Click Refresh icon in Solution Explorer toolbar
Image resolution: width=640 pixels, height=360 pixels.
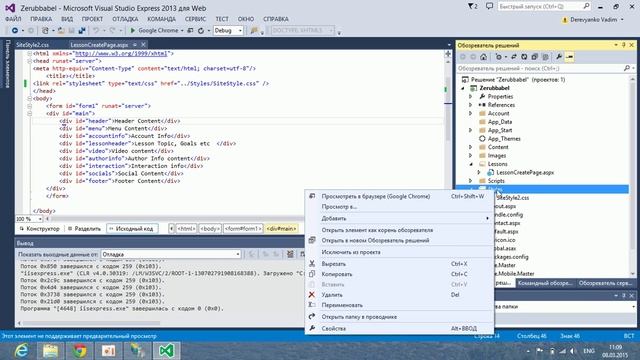tap(524, 57)
